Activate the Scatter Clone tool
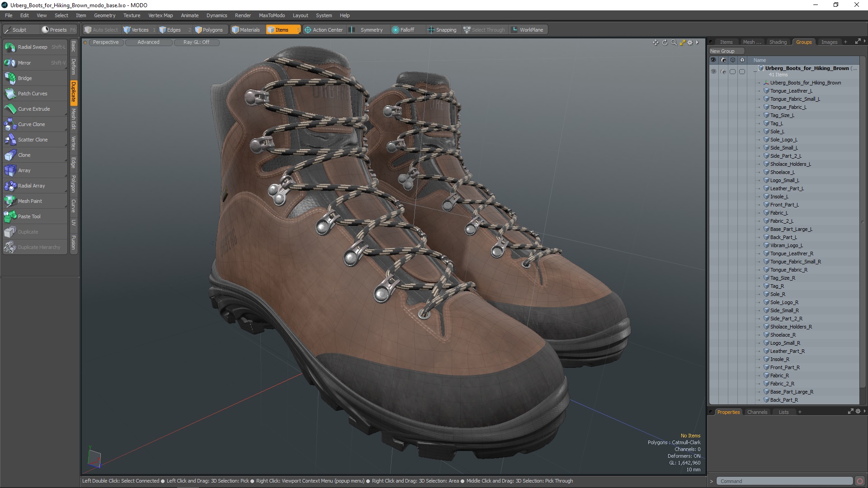This screenshot has height=488, width=868. click(x=35, y=140)
